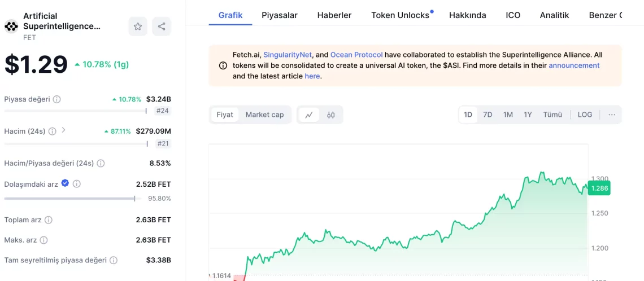Open the SingularityNet link

(287, 55)
